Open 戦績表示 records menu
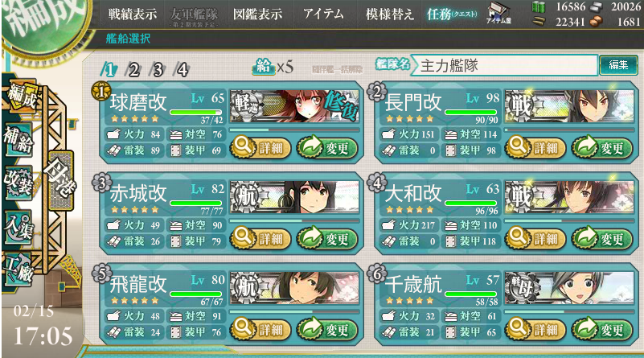This screenshot has width=644, height=358. 133,14
